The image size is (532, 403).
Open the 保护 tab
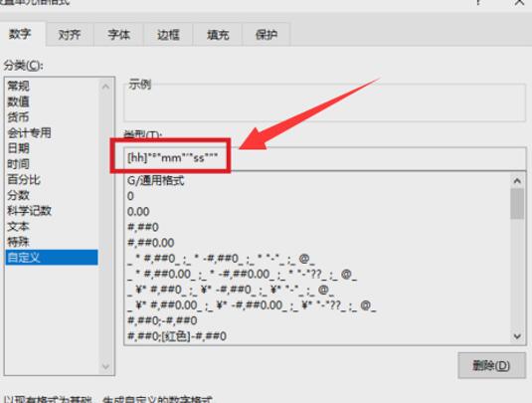point(266,34)
